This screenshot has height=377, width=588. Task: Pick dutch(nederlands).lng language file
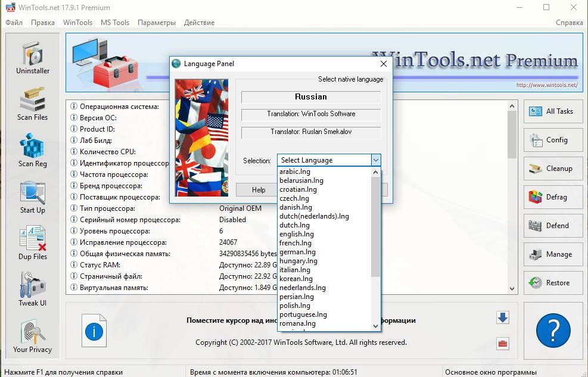pyautogui.click(x=324, y=216)
